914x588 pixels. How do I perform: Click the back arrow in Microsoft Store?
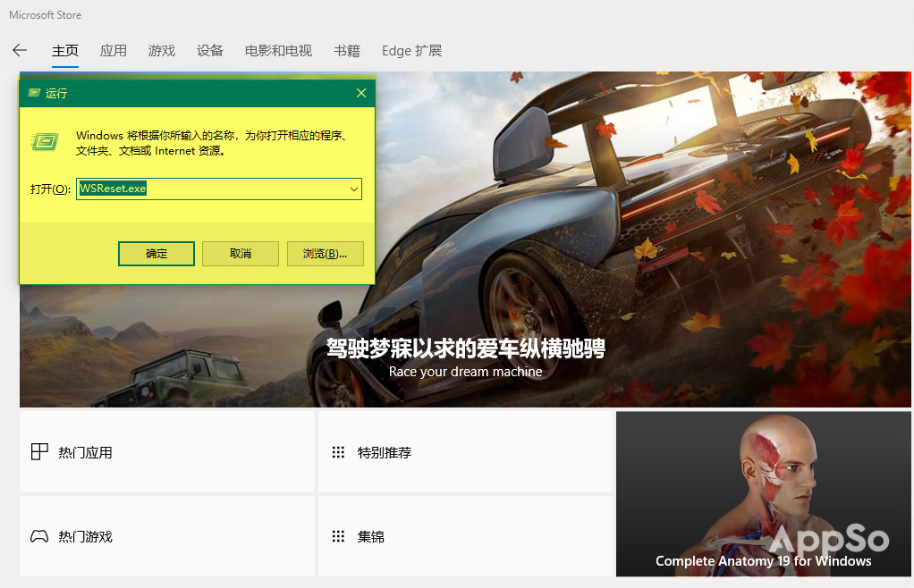pyautogui.click(x=20, y=51)
